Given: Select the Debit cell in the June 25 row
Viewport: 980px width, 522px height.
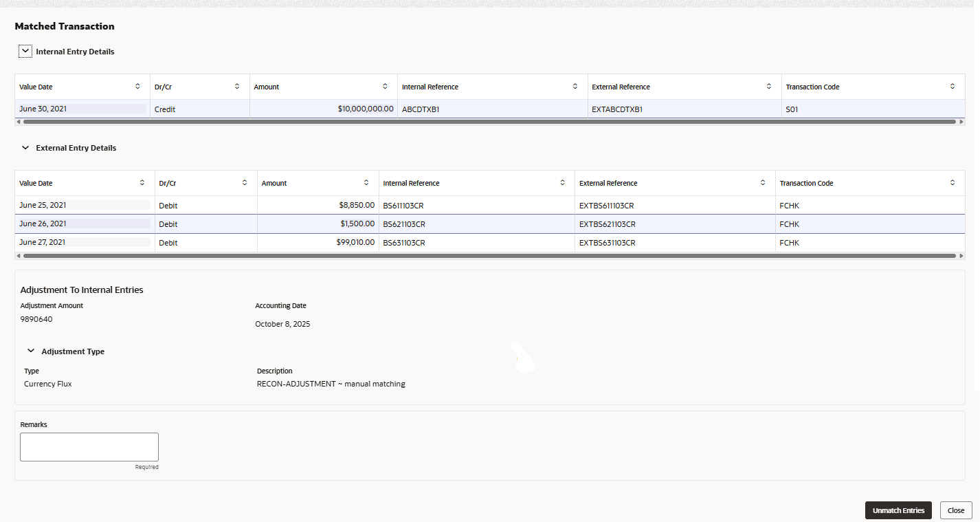Looking at the screenshot, I should [x=206, y=205].
